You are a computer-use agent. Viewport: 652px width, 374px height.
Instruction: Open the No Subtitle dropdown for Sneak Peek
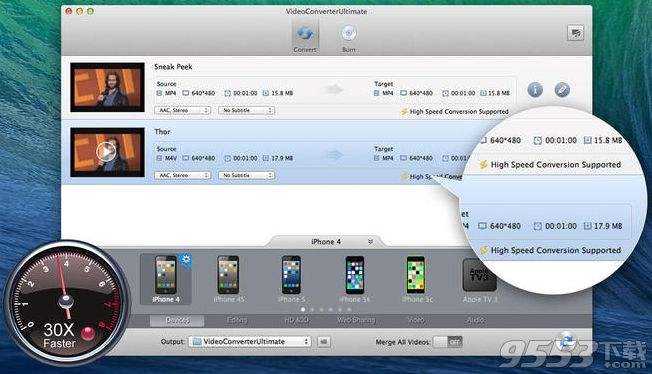pos(247,110)
